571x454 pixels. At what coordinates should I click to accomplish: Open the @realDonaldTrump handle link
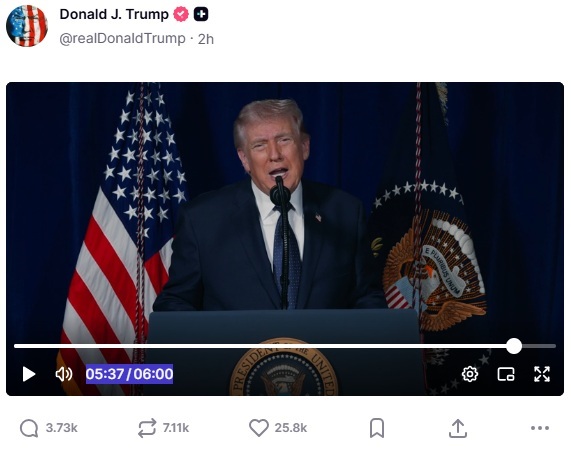pyautogui.click(x=122, y=39)
